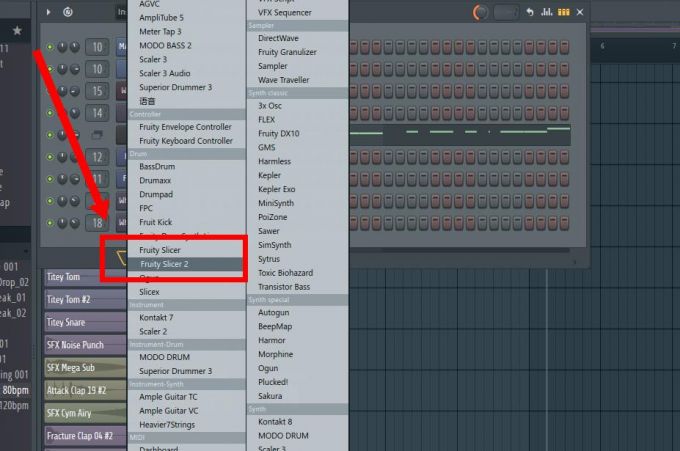Select VFX Sequencer entry
This screenshot has height=451, width=680.
284,13
